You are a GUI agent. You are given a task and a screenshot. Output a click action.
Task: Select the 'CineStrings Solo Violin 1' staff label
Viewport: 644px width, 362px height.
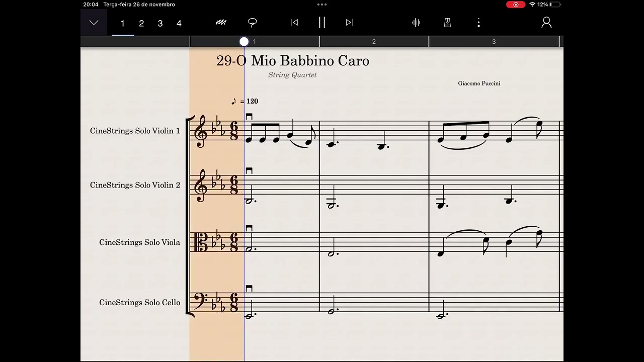coord(135,131)
